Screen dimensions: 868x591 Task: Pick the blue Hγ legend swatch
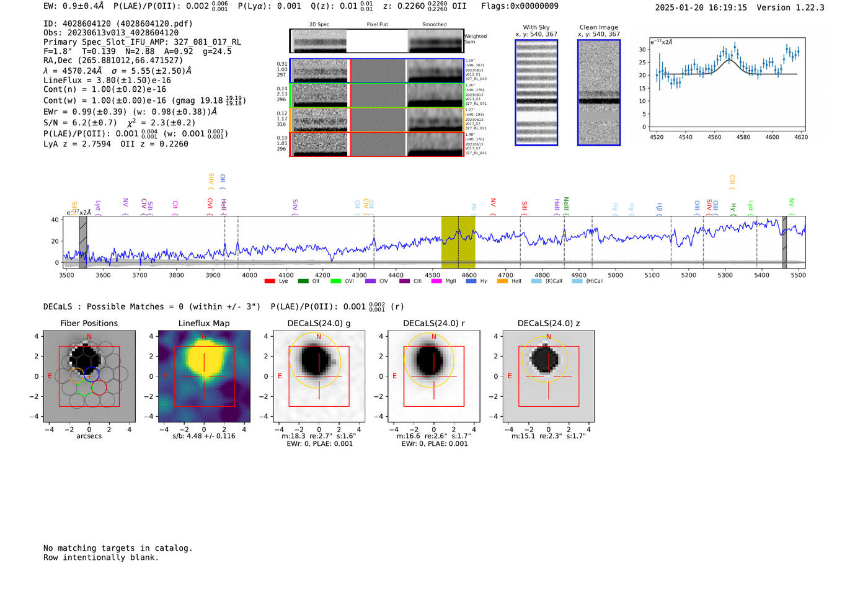[x=471, y=281]
